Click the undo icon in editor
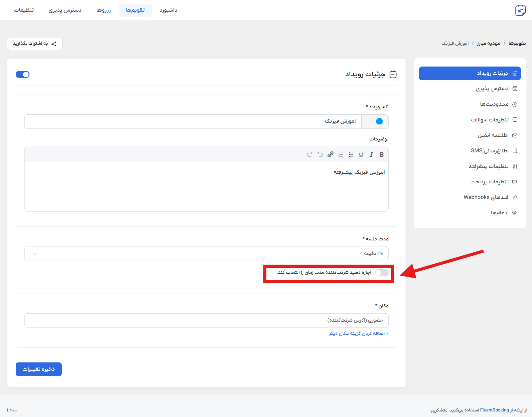The height and width of the screenshot is (417, 532). point(320,155)
